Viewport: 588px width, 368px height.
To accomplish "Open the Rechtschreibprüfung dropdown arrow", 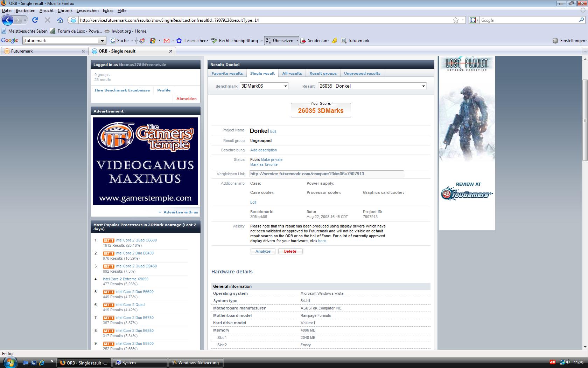I will [262, 41].
